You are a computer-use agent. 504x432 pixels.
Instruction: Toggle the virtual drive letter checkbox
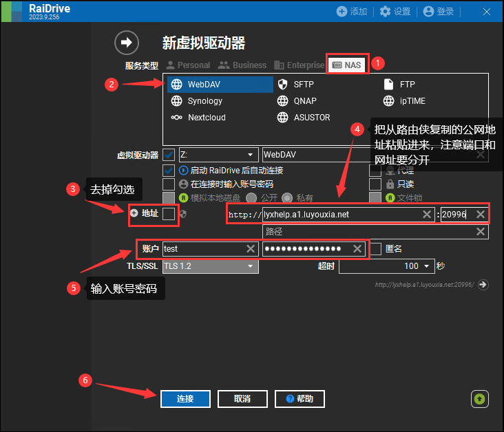click(x=169, y=155)
